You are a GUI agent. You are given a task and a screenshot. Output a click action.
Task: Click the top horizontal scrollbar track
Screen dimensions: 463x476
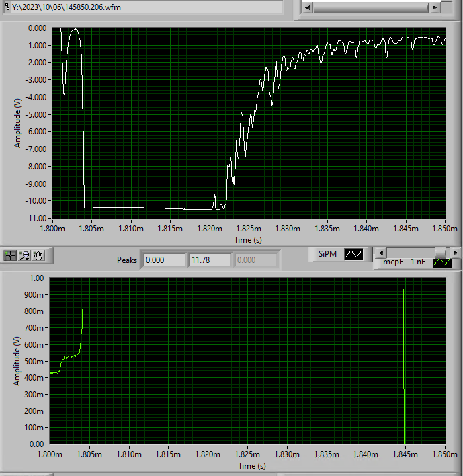pyautogui.click(x=371, y=7)
